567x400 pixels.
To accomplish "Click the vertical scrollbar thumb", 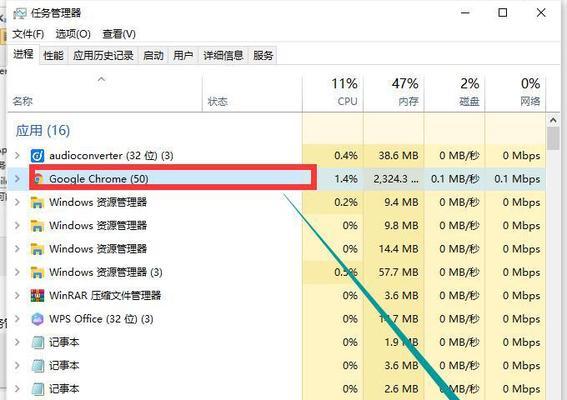I will tap(553, 138).
